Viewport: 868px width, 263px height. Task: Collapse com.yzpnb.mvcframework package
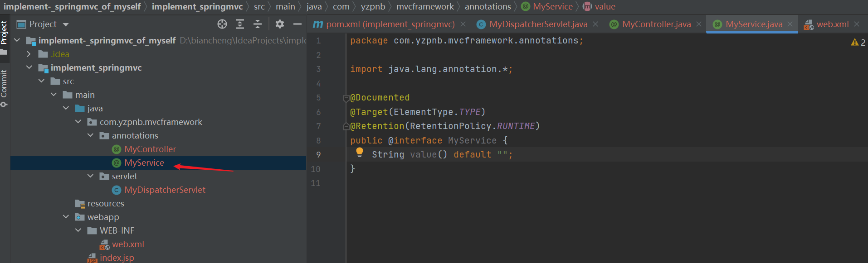coord(78,122)
